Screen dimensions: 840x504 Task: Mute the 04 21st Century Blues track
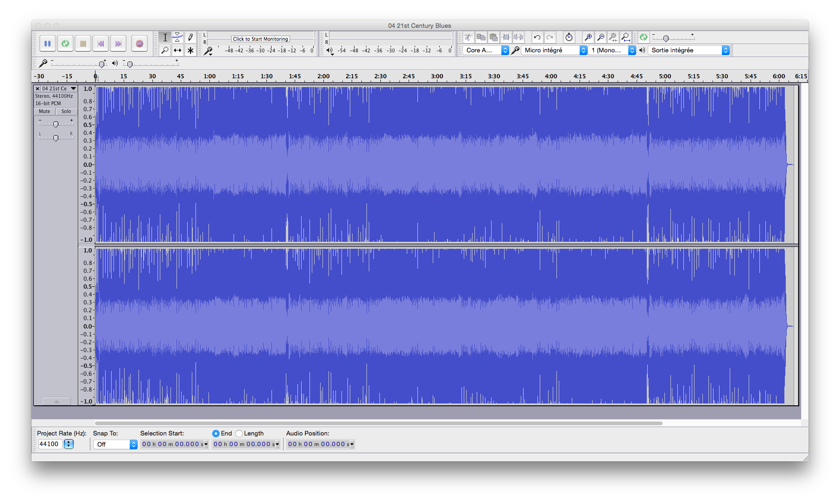click(44, 111)
